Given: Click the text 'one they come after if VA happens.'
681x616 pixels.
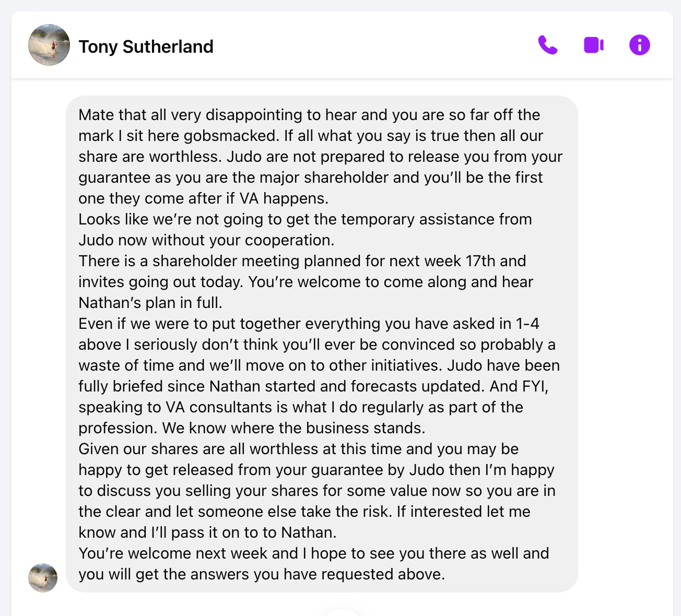Looking at the screenshot, I should point(204,198).
